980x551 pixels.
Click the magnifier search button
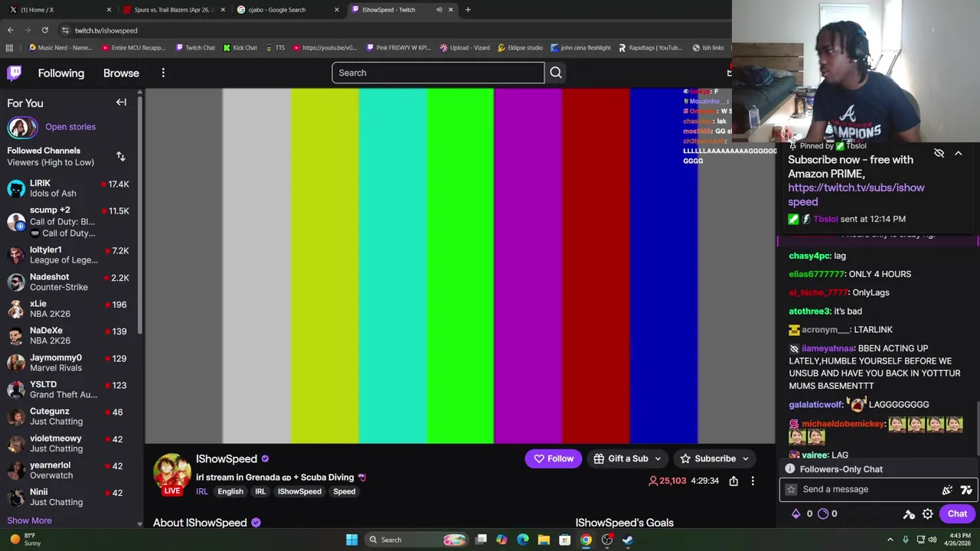click(x=556, y=73)
